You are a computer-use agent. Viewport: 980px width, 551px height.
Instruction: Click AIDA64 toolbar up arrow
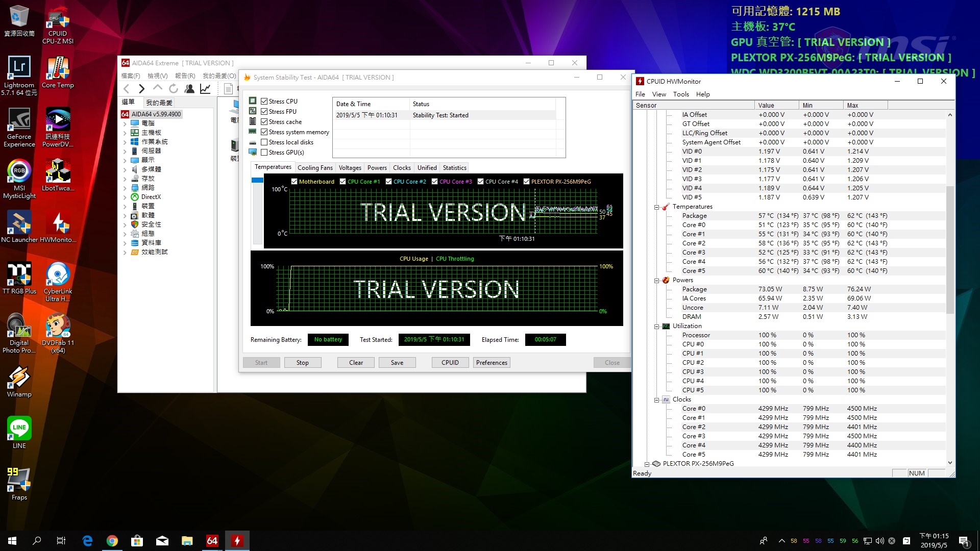point(158,88)
